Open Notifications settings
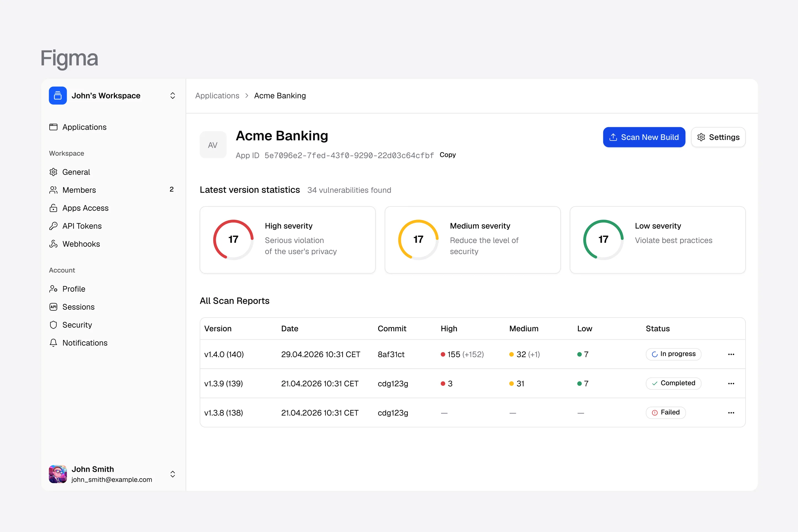This screenshot has height=532, width=798. [85, 343]
